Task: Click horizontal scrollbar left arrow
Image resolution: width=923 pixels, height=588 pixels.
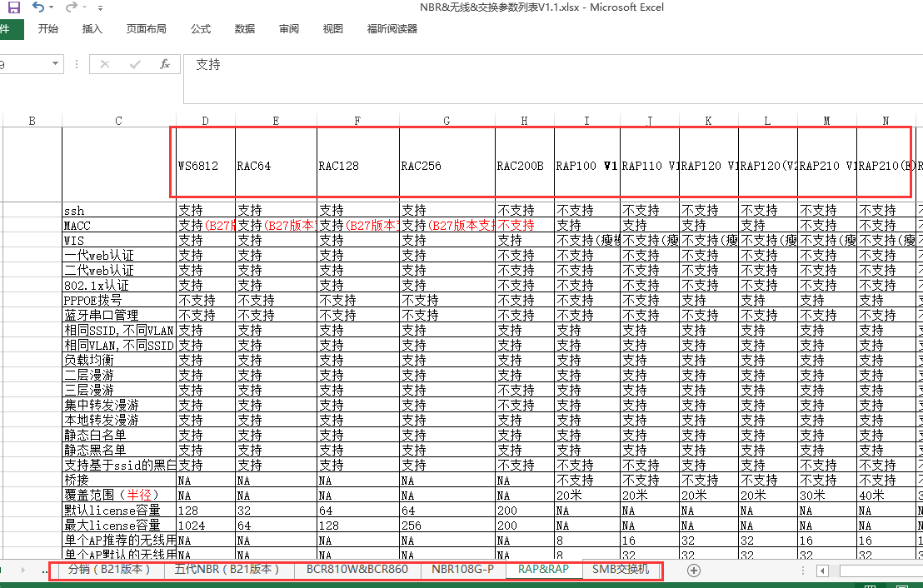Action: tap(823, 571)
